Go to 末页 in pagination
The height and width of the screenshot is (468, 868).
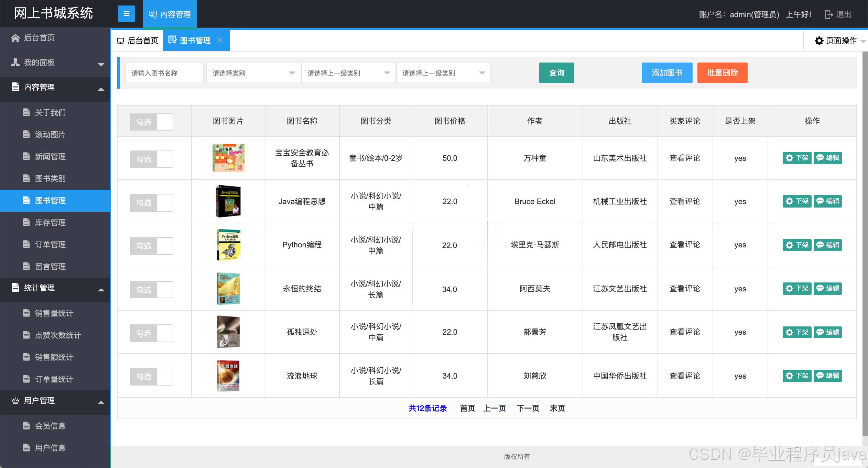click(x=557, y=408)
